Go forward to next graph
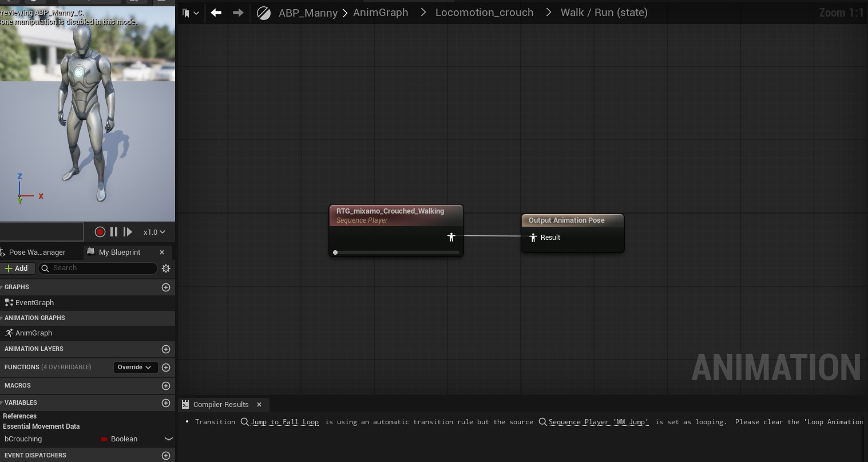The width and height of the screenshot is (868, 462). pos(238,12)
